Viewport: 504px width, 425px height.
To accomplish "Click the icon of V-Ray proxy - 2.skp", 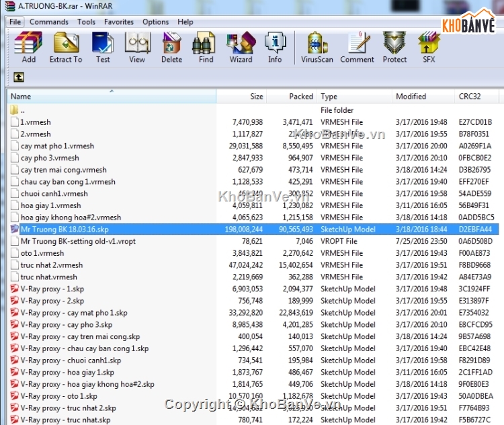I will 15,300.
